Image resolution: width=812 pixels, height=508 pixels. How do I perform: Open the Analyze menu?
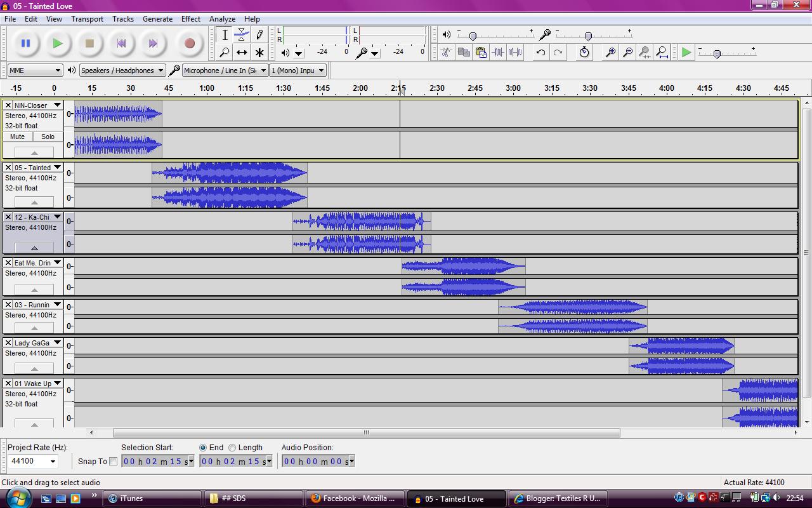pyautogui.click(x=222, y=18)
